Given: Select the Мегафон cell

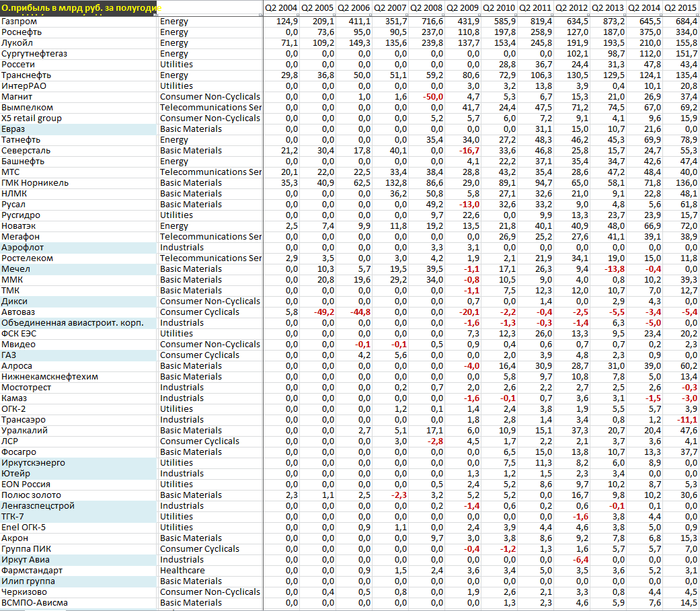Looking at the screenshot, I should point(79,237).
